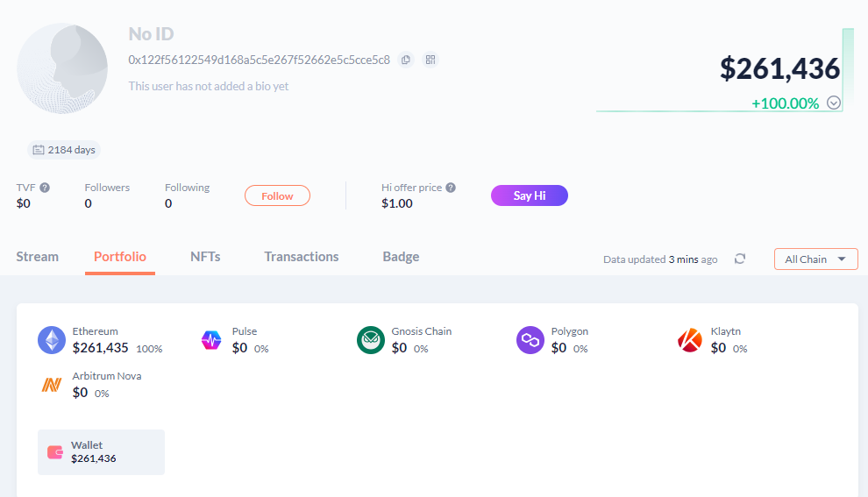Image resolution: width=868 pixels, height=497 pixels.
Task: Click the Klaytn chain icon
Action: click(690, 340)
